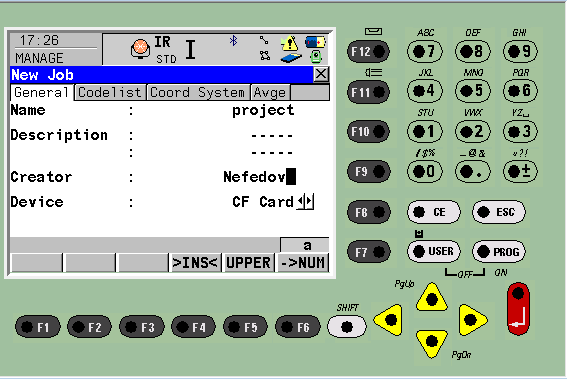Click the red ENTER key
Screen dimensions: 567x379
[518, 309]
